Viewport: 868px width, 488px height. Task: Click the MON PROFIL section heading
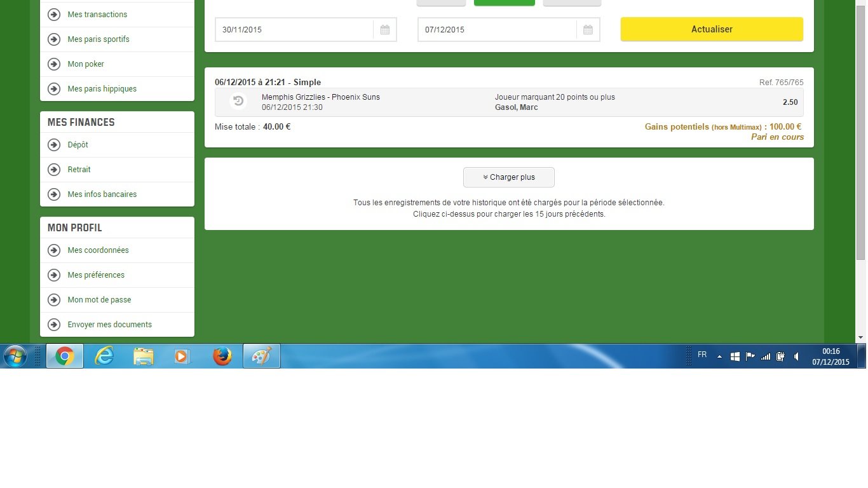pyautogui.click(x=74, y=227)
